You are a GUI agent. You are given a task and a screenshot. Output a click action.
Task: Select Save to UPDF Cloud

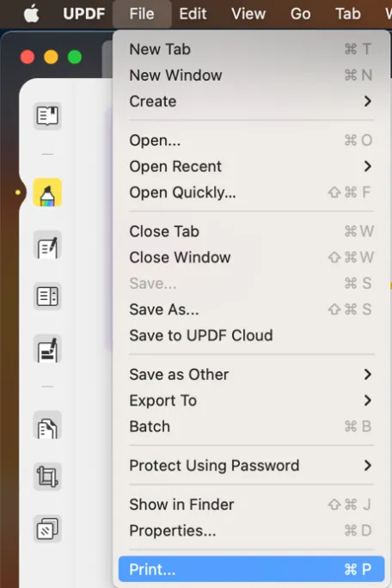coord(250,335)
